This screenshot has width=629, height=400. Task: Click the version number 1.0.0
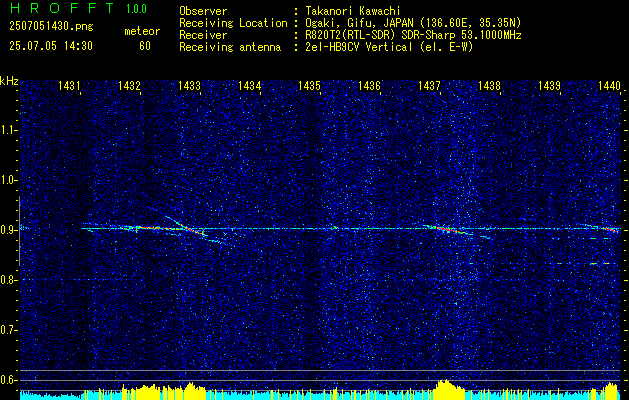pyautogui.click(x=136, y=9)
